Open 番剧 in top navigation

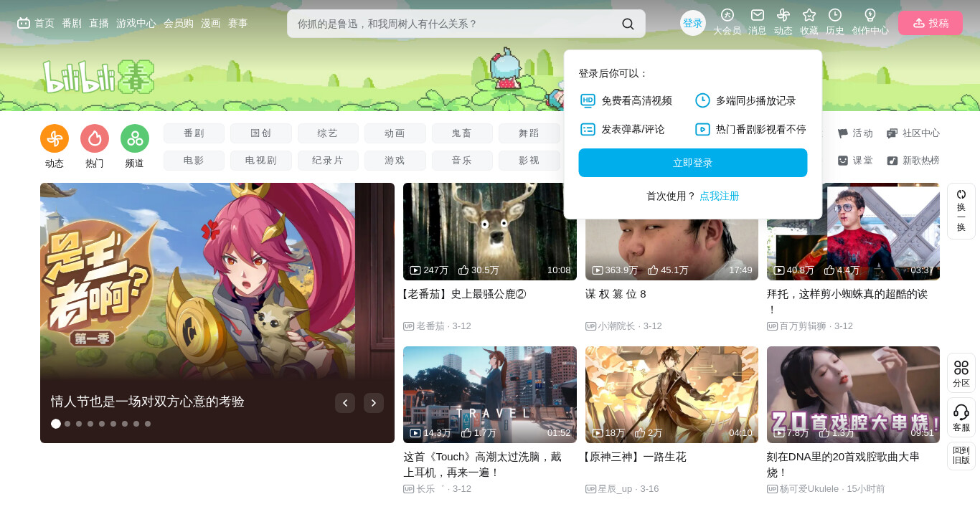point(72,23)
